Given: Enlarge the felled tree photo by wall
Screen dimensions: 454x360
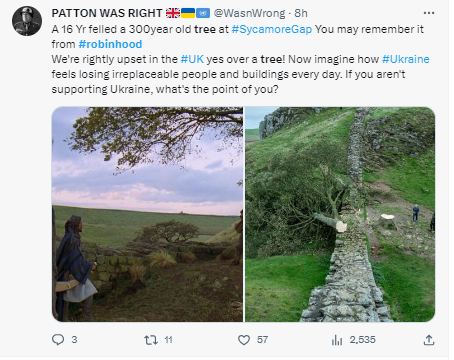Looking at the screenshot, I should [x=340, y=214].
